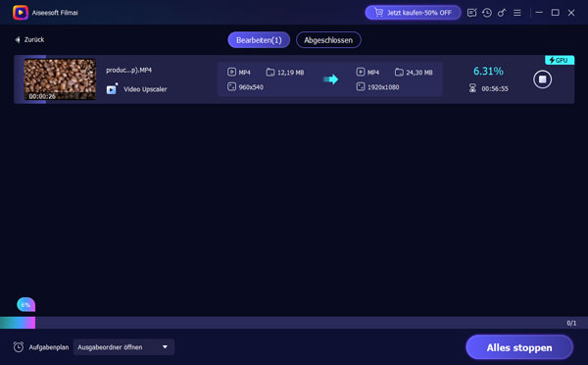Viewport: 588px width, 365px height.
Task: Open the history clock icon
Action: [x=487, y=13]
